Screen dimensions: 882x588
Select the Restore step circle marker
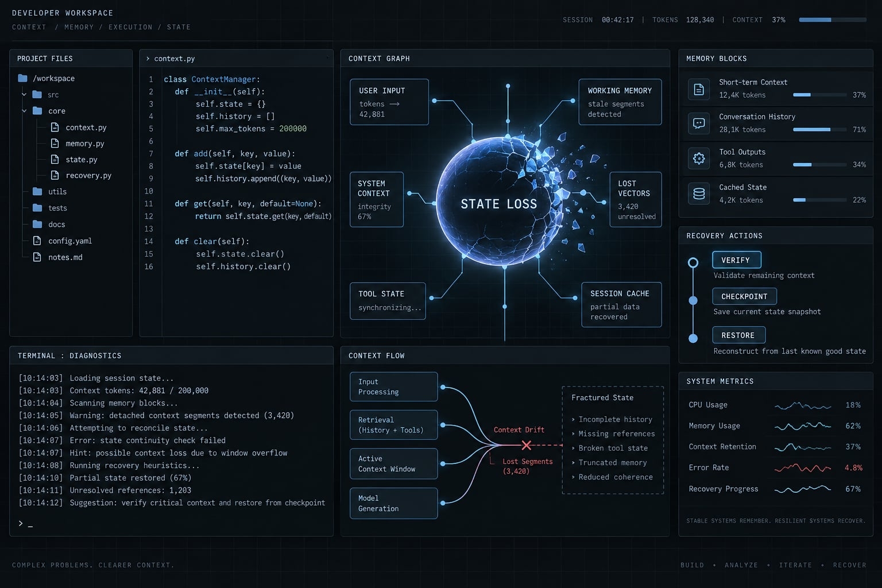coord(693,338)
